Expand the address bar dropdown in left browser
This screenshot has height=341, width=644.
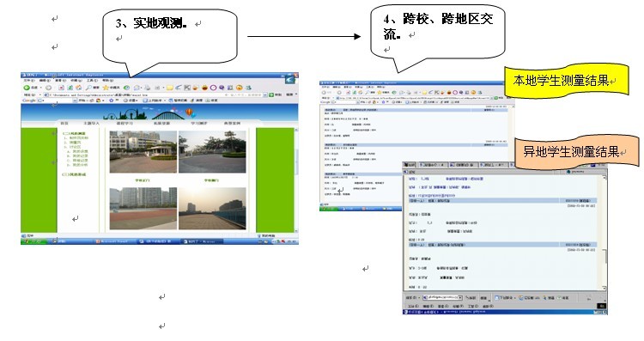point(265,94)
